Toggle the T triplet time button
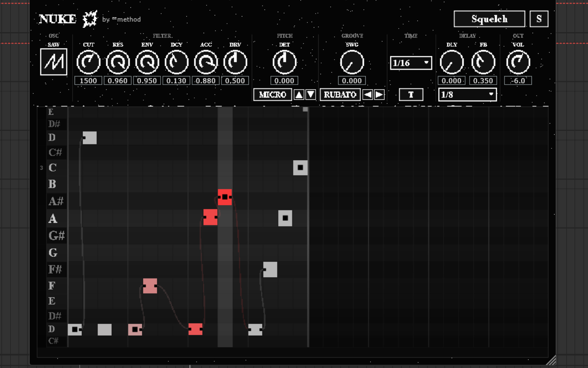 411,95
